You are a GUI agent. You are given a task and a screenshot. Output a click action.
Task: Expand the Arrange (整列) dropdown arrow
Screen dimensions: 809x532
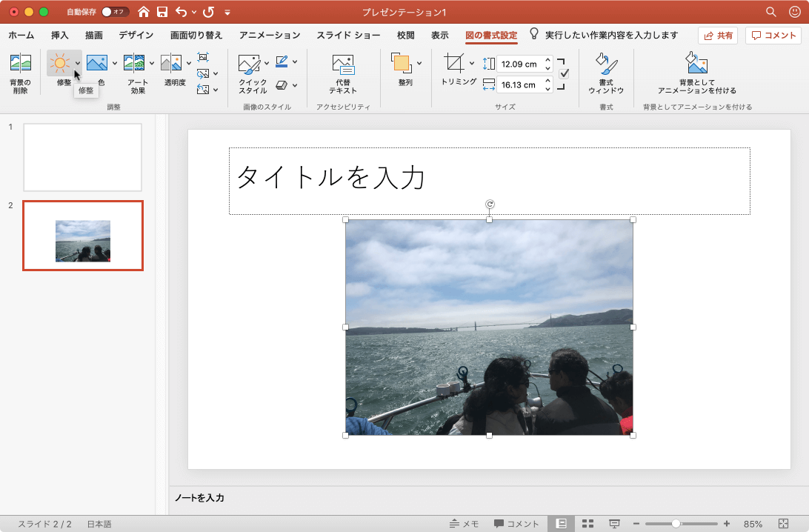pos(419,63)
